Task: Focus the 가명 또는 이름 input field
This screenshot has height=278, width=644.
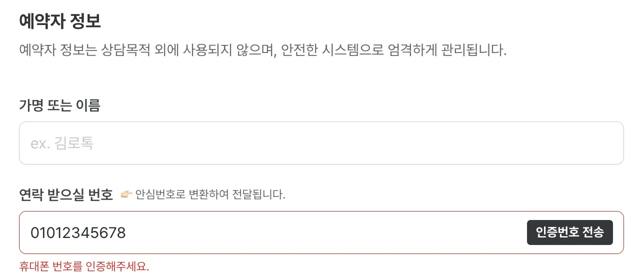Action: (x=321, y=143)
